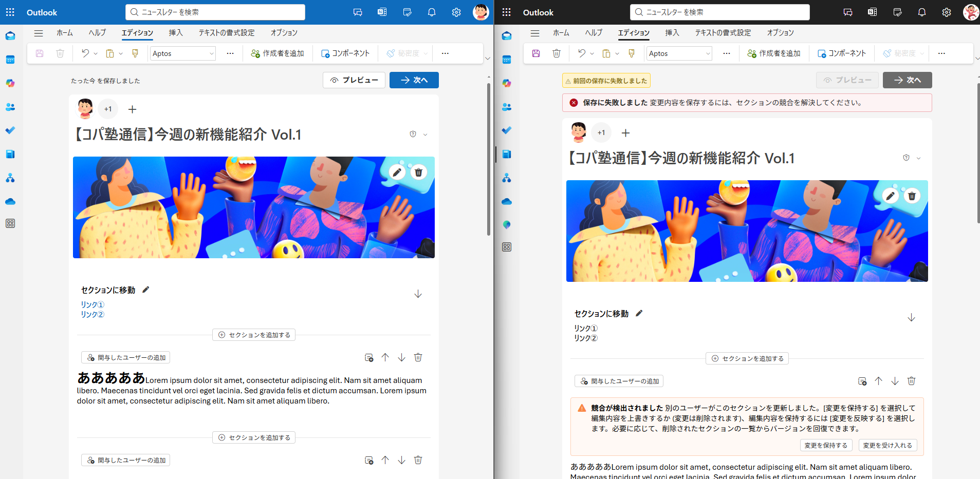Click the プレビュー button in left window
This screenshot has width=980, height=479.
354,80
